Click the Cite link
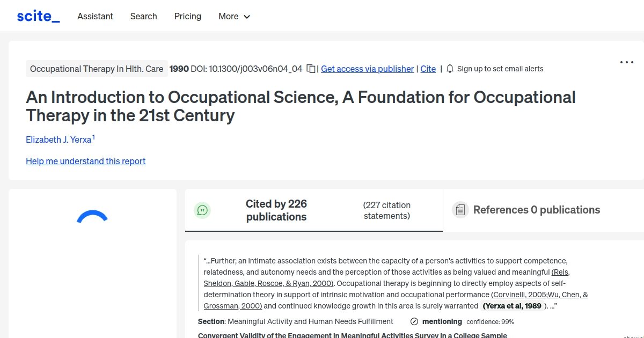 click(428, 69)
